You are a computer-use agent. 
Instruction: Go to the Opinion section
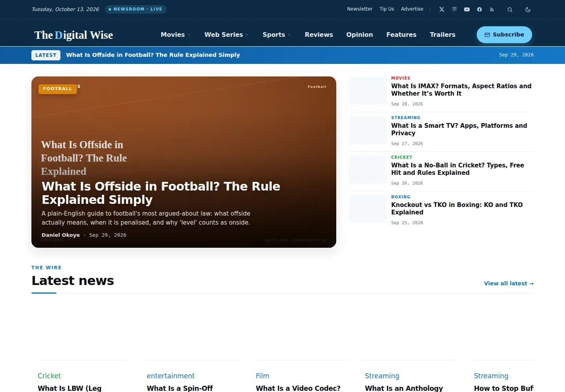(360, 34)
